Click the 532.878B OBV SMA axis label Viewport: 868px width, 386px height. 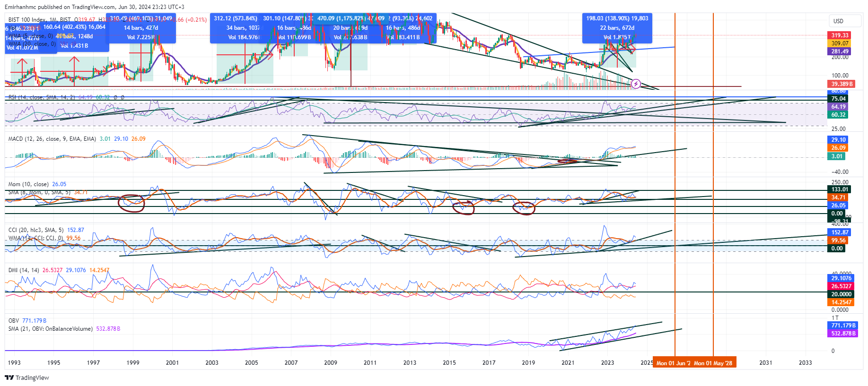843,334
